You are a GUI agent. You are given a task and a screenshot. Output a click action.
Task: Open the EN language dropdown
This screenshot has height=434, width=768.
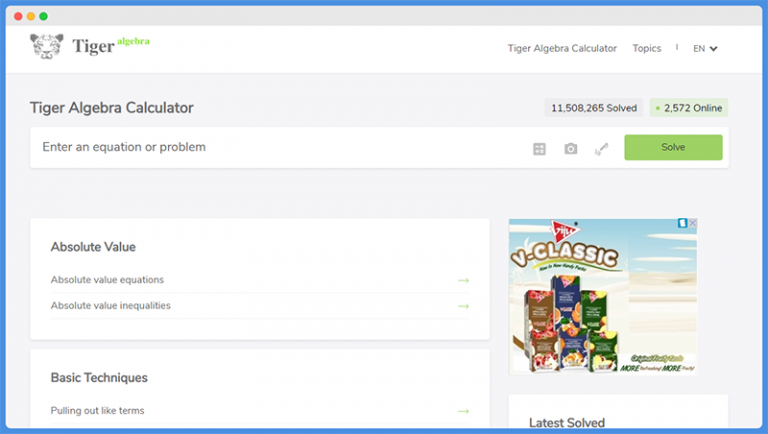coord(705,48)
